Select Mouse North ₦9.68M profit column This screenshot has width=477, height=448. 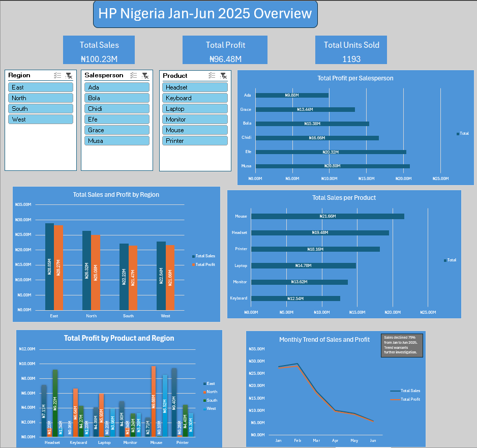point(154,401)
